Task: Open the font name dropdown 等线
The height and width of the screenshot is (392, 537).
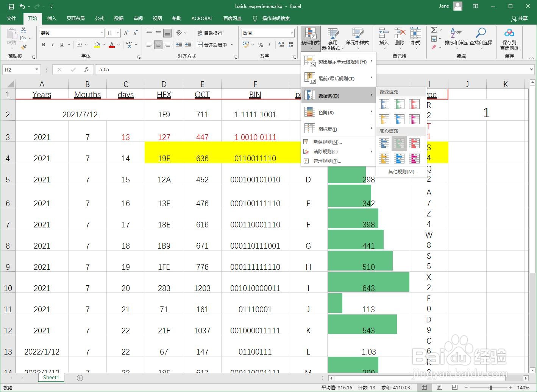Action: coord(102,33)
